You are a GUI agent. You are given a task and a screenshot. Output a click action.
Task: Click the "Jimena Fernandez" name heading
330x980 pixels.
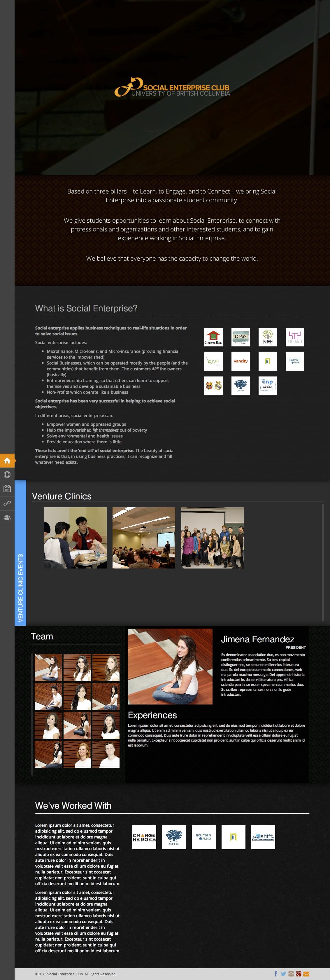258,639
